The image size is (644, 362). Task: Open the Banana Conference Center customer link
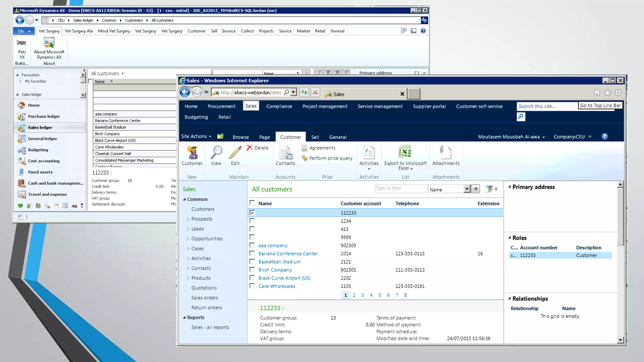288,254
